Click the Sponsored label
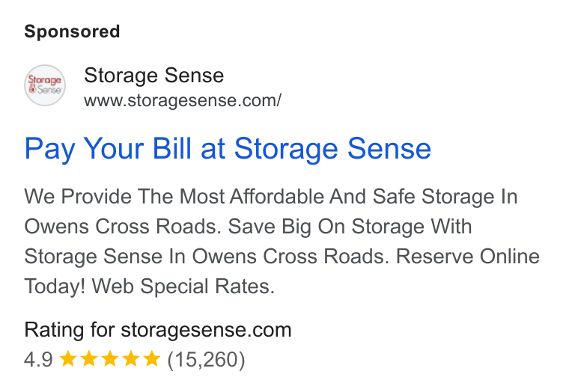 point(72,31)
